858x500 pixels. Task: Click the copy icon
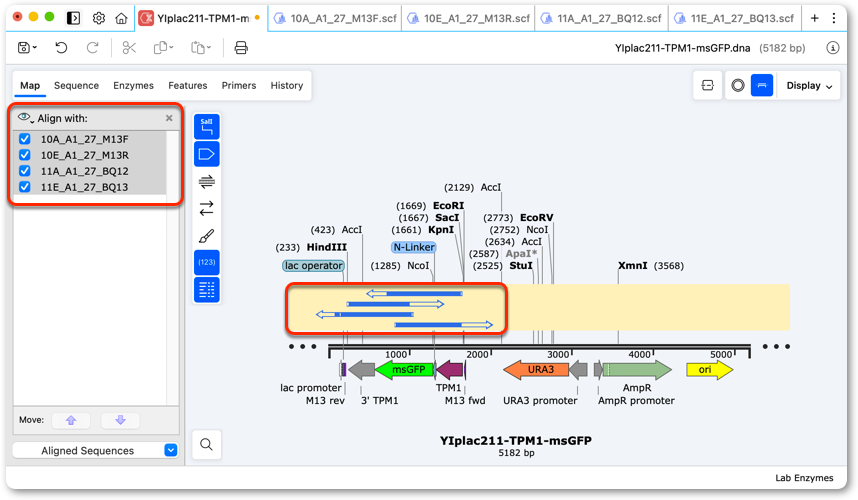(x=161, y=48)
